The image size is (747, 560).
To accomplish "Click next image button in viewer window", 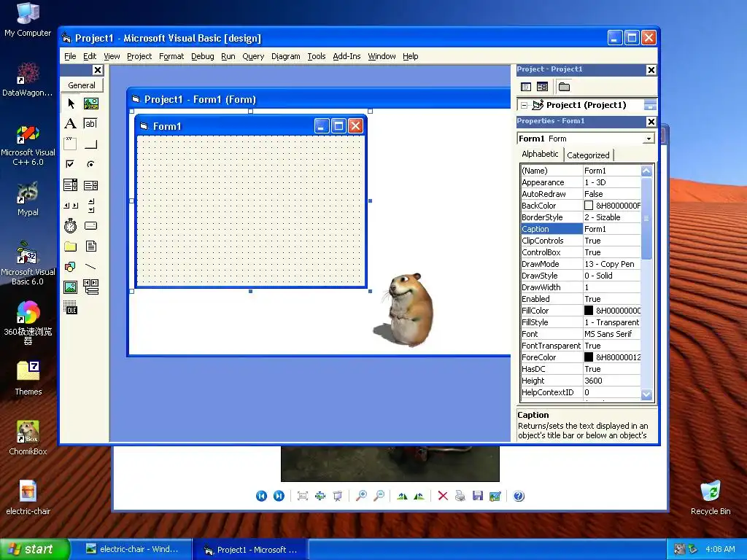I will click(279, 496).
